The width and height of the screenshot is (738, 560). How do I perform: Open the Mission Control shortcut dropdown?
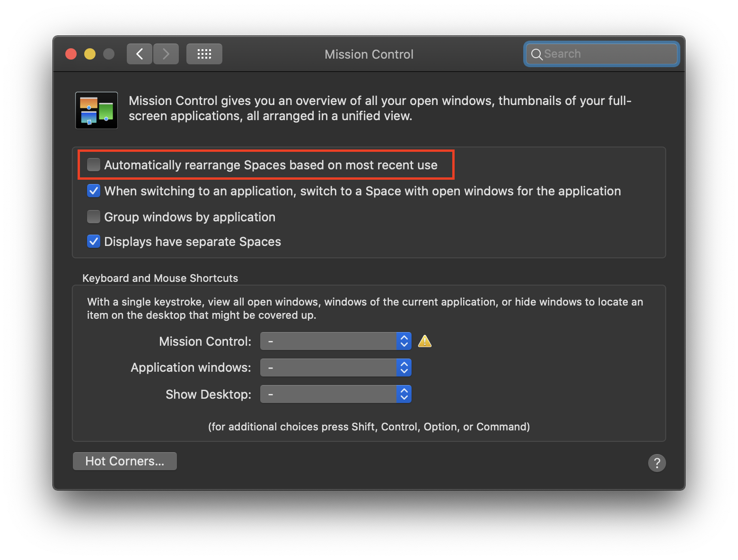point(336,341)
